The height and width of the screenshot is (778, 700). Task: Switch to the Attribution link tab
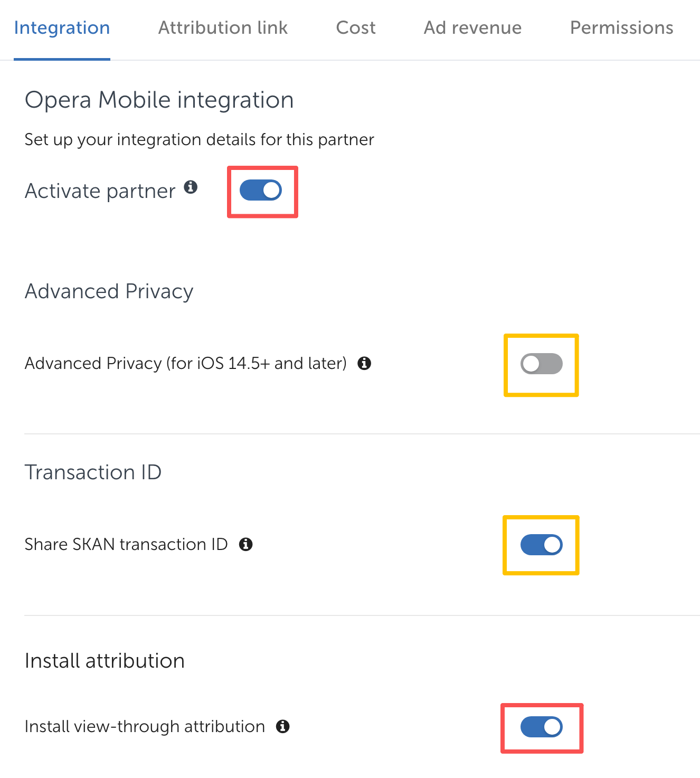(x=223, y=27)
